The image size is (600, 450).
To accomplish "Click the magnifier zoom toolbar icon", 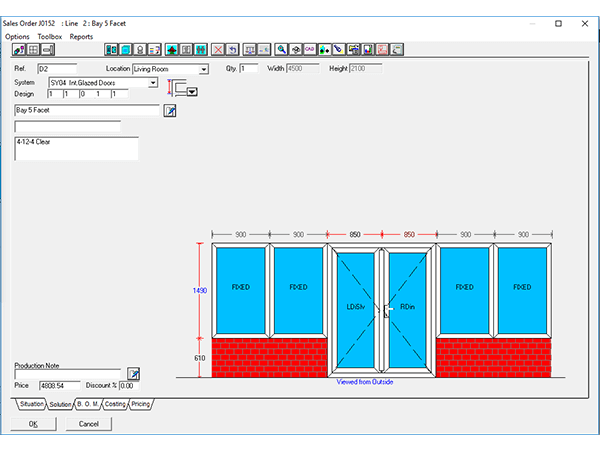I will click(x=282, y=48).
